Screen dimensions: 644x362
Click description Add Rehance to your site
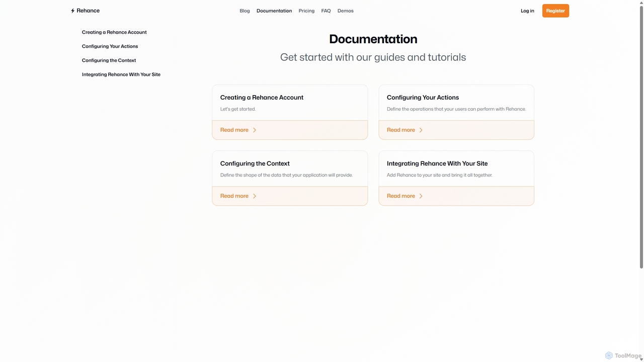pos(440,175)
